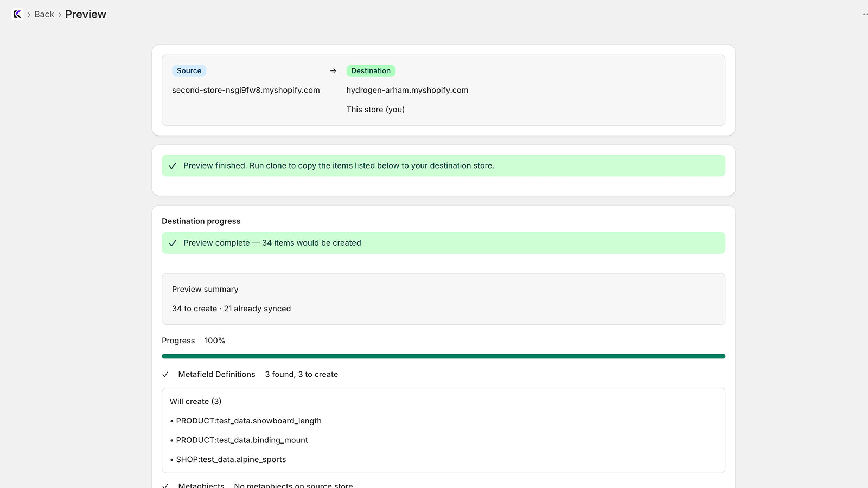Image resolution: width=868 pixels, height=488 pixels.
Task: Click the Metafield Definitions row label
Action: click(216, 375)
